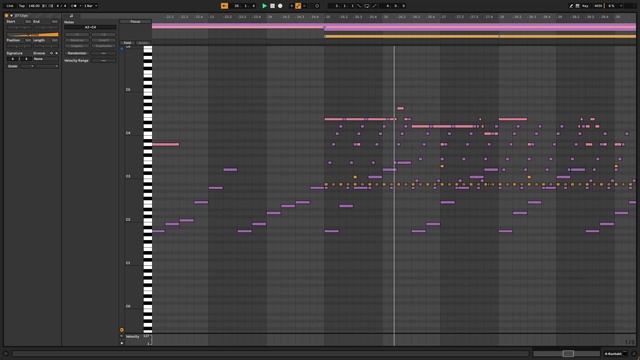This screenshot has width=640, height=360.
Task: Toggle the orange clip activator circle
Action: (7, 16)
